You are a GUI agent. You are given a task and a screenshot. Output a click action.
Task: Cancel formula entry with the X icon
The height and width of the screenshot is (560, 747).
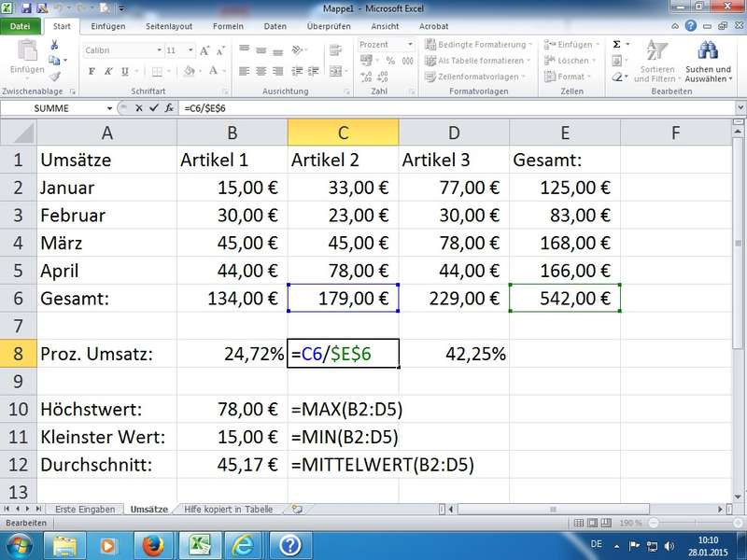tap(138, 108)
